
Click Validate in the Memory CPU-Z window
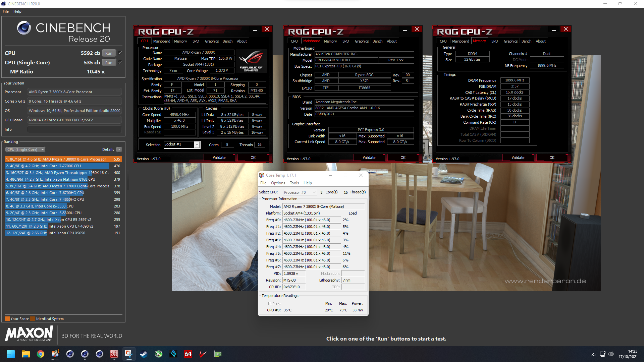pyautogui.click(x=518, y=158)
